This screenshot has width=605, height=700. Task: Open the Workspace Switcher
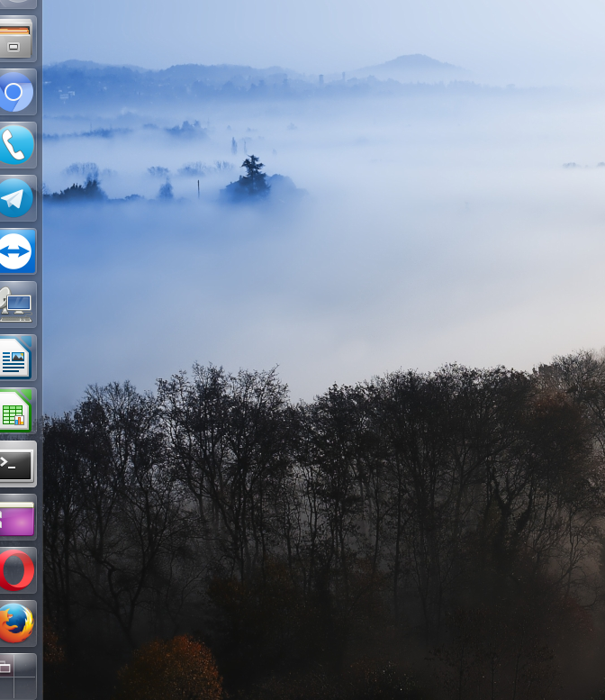point(15,677)
